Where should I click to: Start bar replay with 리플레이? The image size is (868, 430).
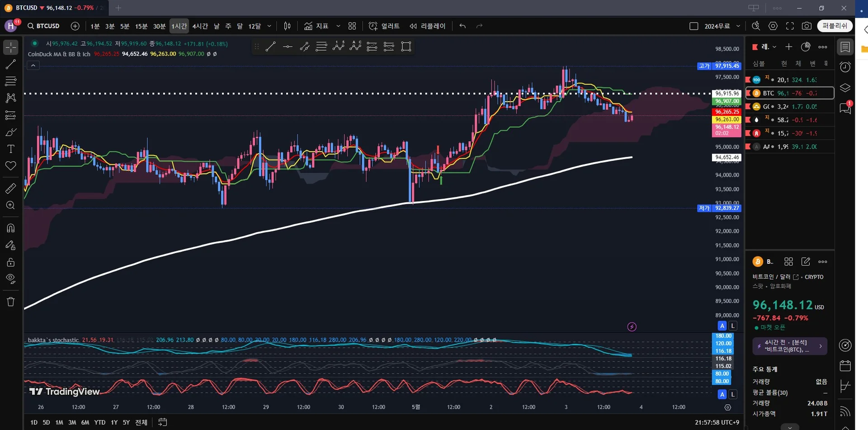coord(428,26)
